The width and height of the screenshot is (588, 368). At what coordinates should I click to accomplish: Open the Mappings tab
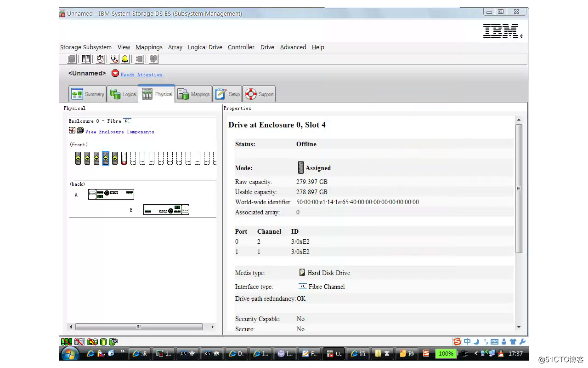[x=193, y=94]
